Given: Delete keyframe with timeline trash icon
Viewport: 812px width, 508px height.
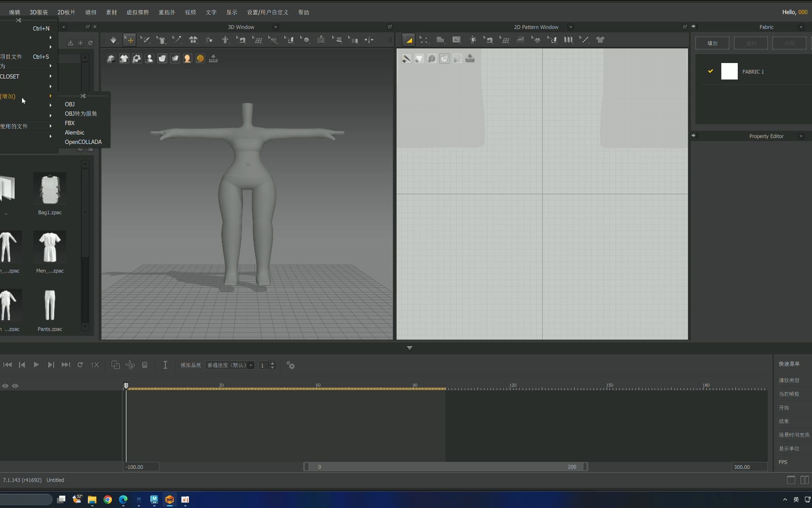Looking at the screenshot, I should pyautogui.click(x=145, y=365).
